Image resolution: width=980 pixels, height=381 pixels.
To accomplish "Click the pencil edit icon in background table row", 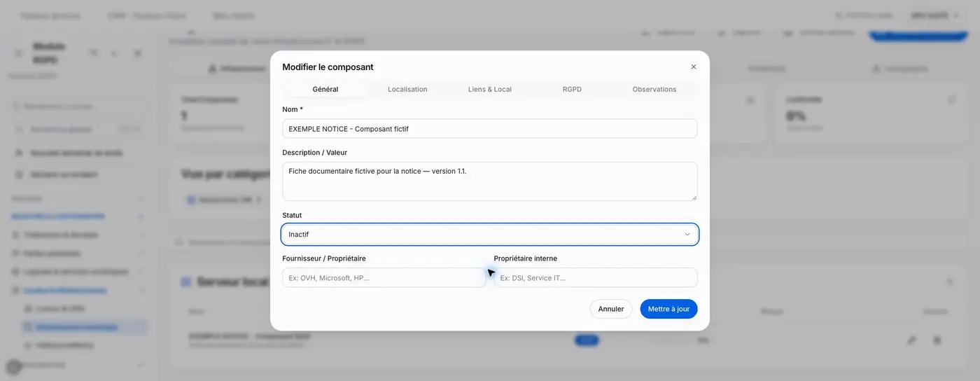I will coord(911,340).
